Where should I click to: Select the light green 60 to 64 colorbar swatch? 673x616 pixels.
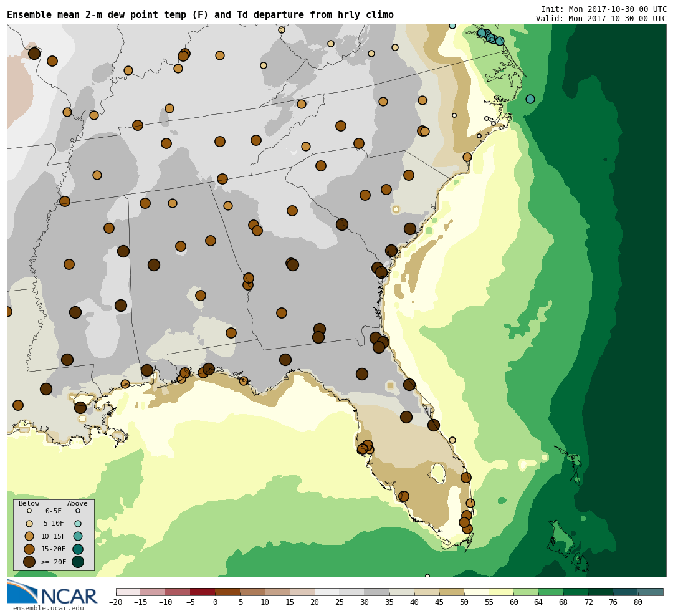click(526, 592)
